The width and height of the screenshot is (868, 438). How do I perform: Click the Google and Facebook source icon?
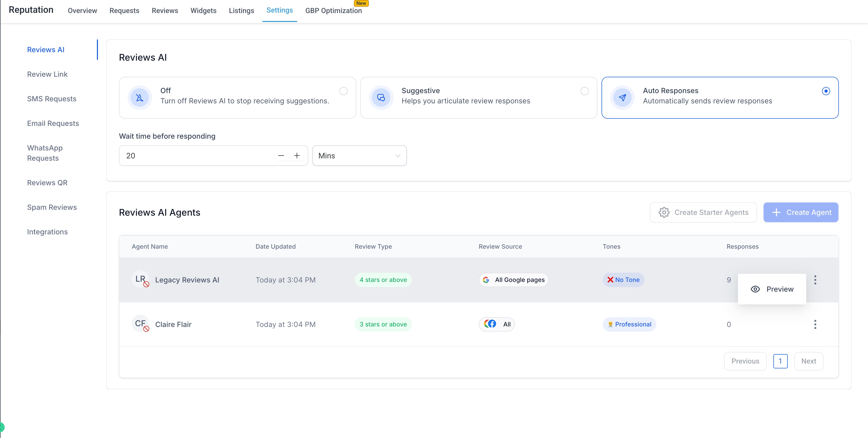[x=490, y=324]
